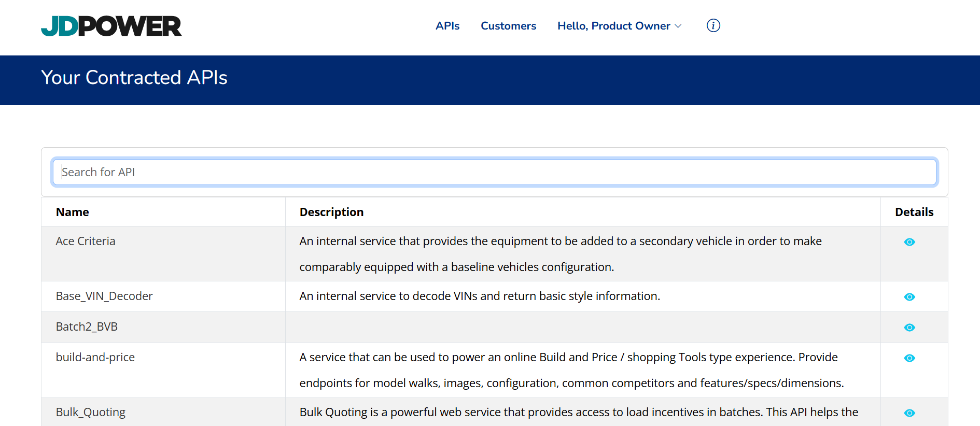Viewport: 980px width, 426px height.
Task: Click the Description column header
Action: [x=331, y=212]
